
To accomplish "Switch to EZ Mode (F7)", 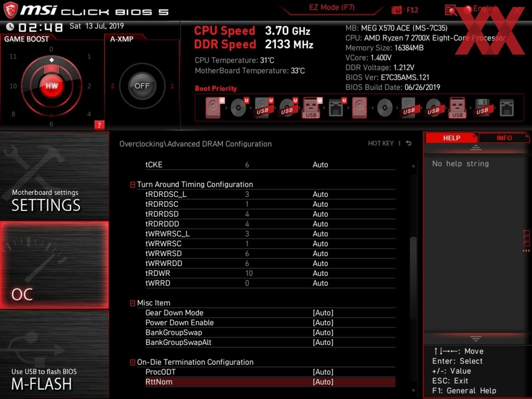I will pos(332,7).
